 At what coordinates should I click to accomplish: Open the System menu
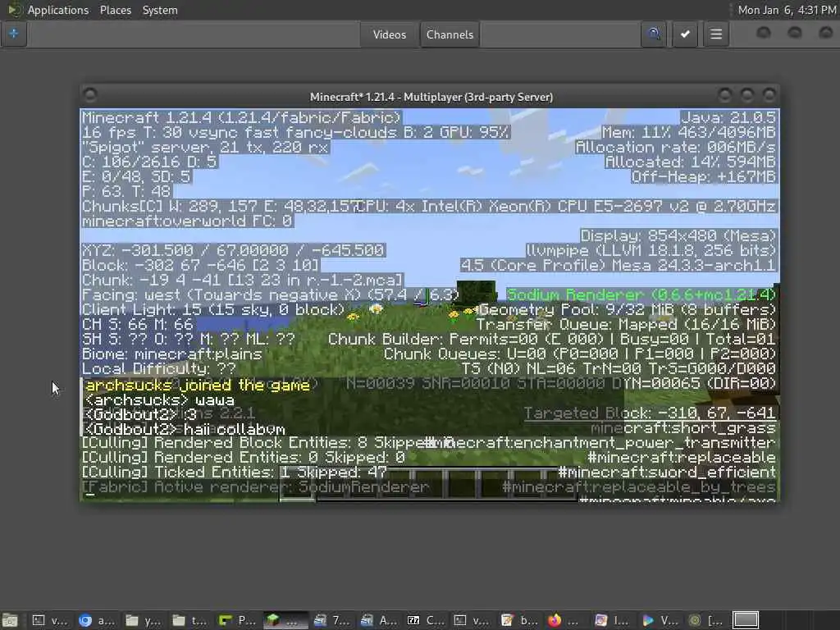160,10
